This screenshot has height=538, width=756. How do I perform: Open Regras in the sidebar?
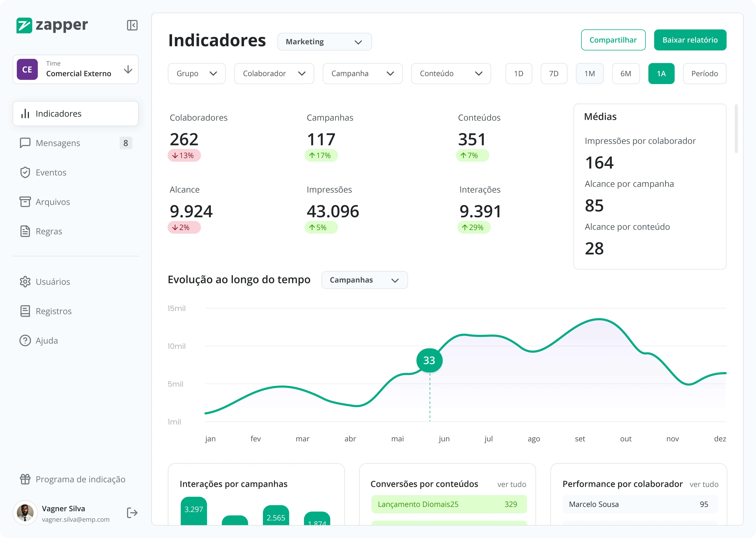tap(75, 231)
